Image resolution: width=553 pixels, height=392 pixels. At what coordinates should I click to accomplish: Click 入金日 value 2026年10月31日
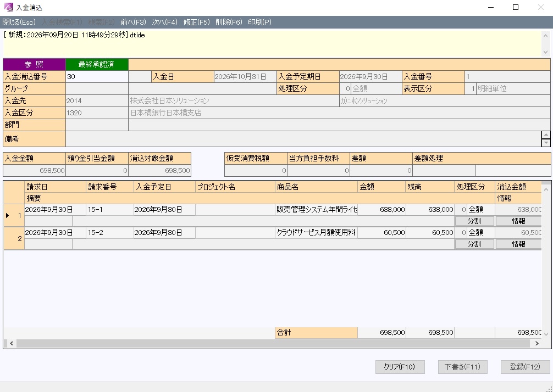(245, 77)
